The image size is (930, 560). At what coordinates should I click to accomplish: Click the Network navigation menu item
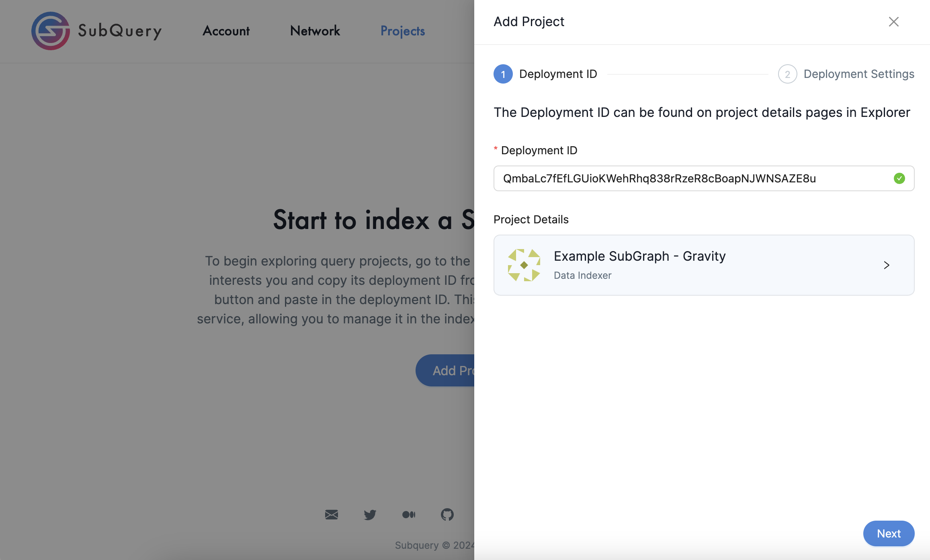click(314, 31)
